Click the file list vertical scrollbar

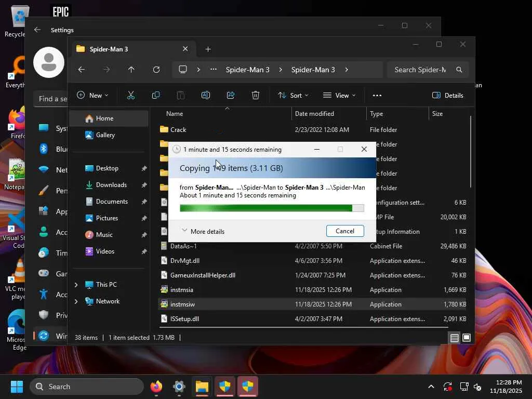471,151
